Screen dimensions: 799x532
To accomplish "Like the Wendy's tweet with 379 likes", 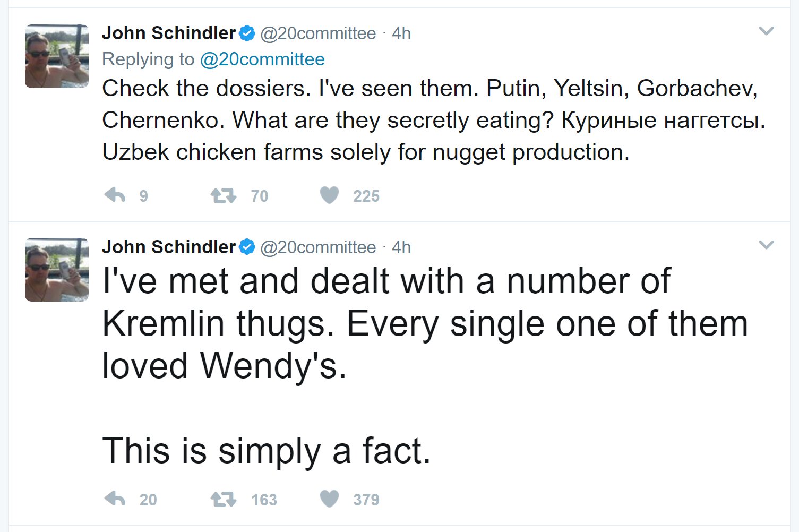I will click(x=330, y=499).
